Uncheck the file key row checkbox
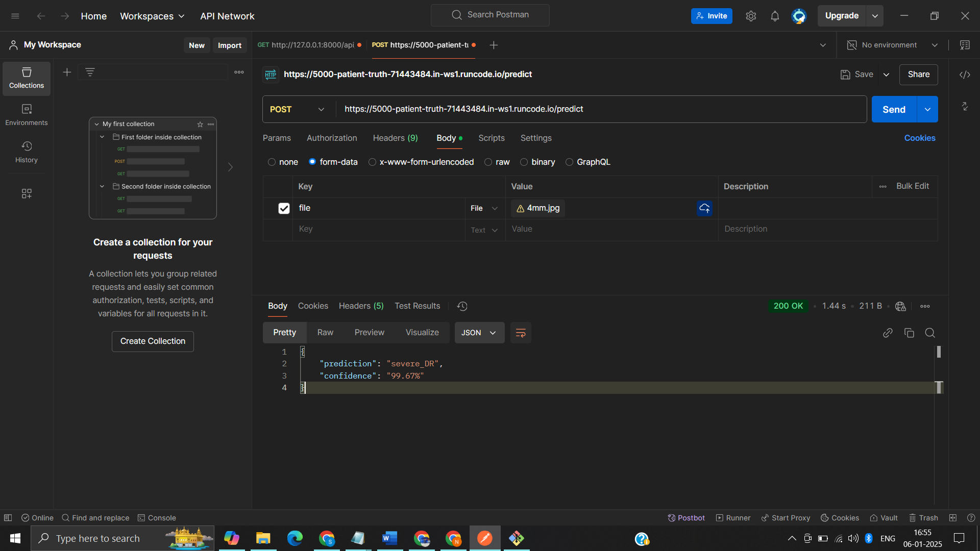980x551 pixels. point(284,208)
